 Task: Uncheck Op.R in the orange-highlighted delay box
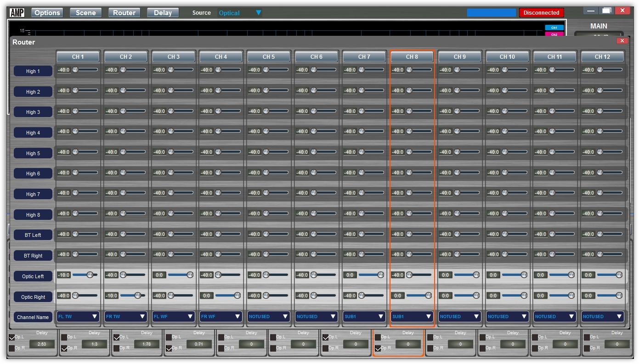pyautogui.click(x=378, y=348)
